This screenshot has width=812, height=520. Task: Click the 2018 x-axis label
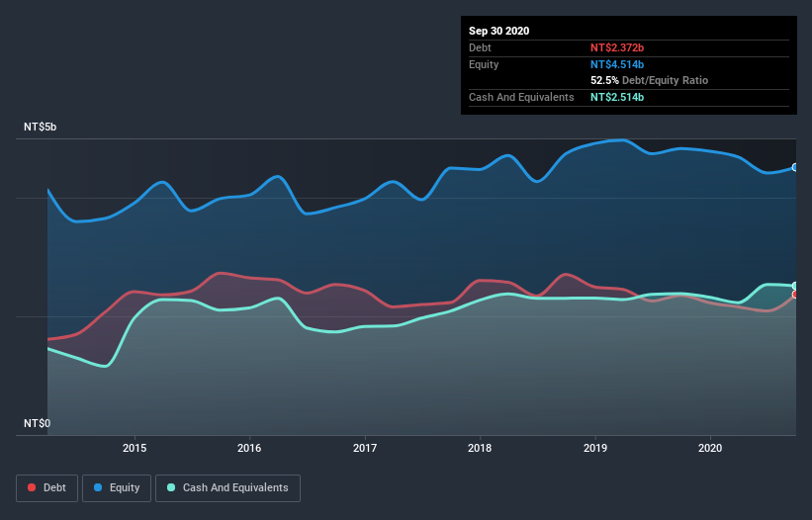[x=480, y=448]
